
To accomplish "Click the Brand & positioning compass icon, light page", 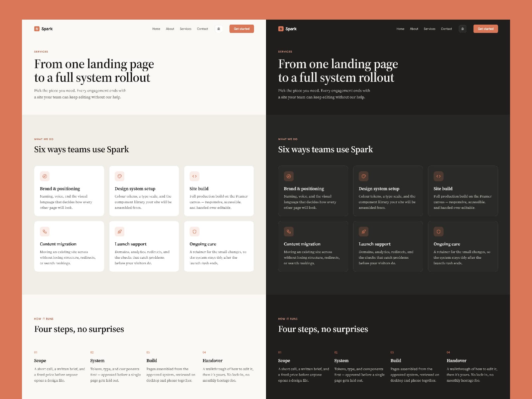I will tap(45, 176).
